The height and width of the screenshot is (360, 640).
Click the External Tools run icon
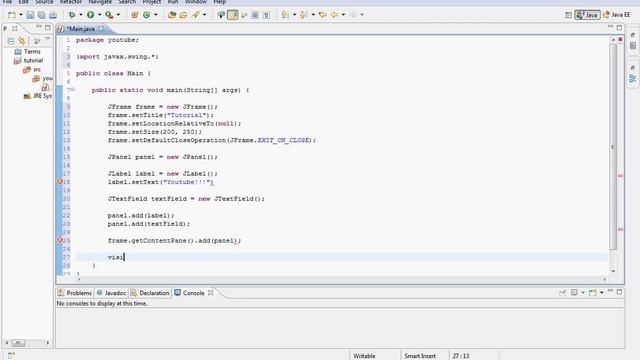[109, 15]
